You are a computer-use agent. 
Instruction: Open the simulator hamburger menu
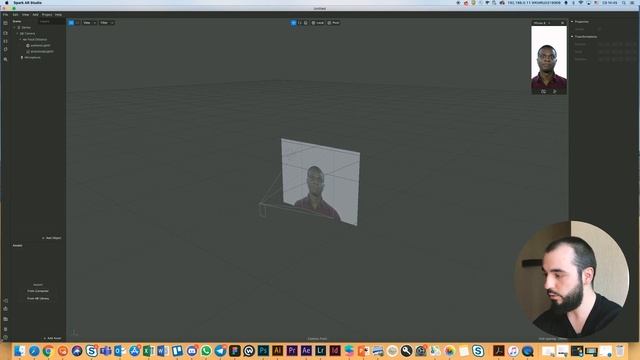pyautogui.click(x=562, y=23)
